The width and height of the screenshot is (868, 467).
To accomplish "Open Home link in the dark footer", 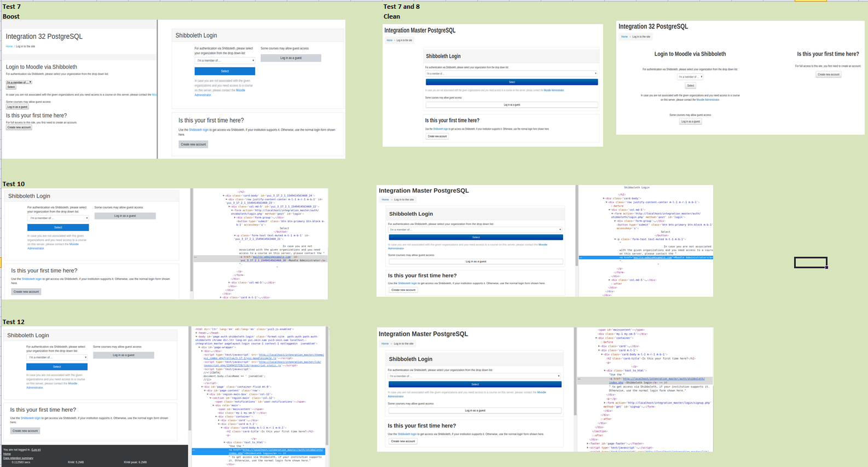I will pos(7,454).
